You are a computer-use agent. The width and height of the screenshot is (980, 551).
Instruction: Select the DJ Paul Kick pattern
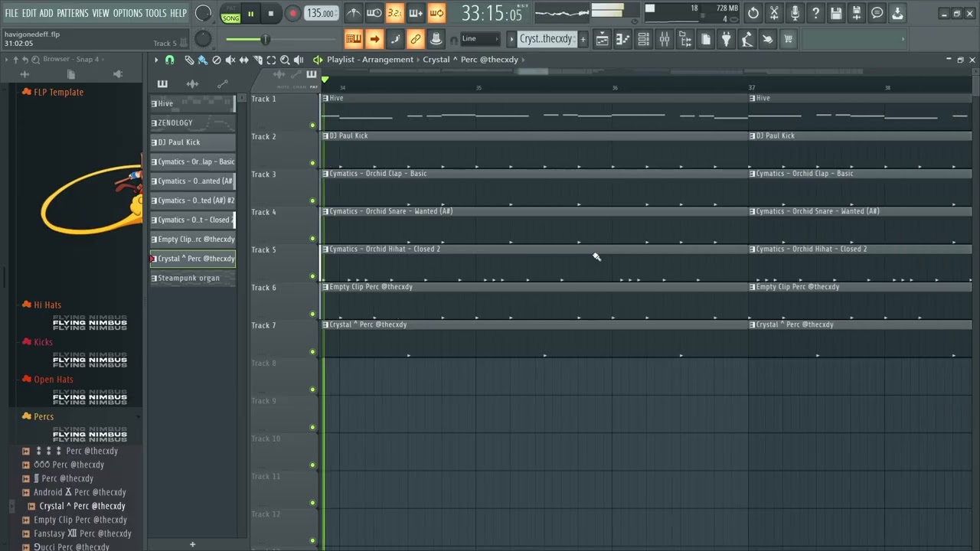pos(193,142)
